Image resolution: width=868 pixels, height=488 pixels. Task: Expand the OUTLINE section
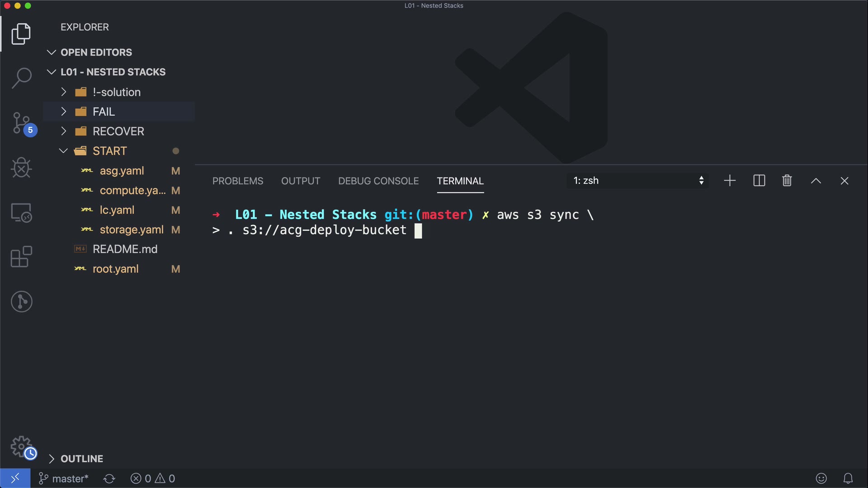point(81,459)
